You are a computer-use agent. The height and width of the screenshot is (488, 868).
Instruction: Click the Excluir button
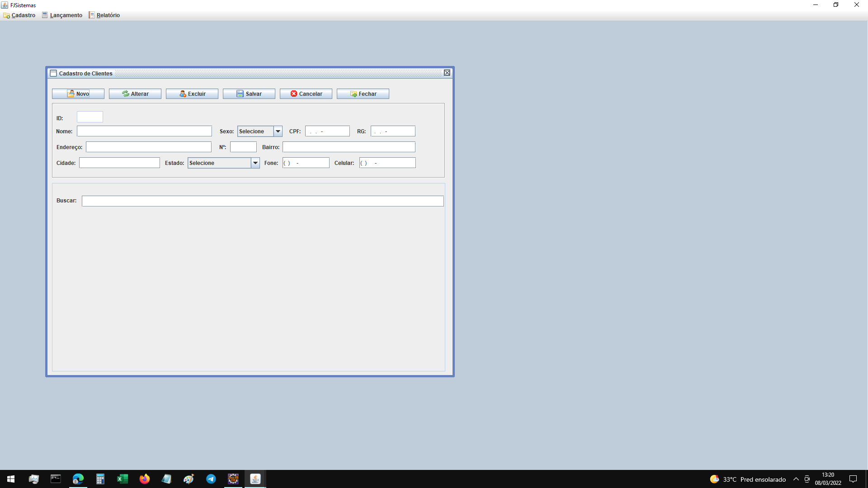(x=192, y=94)
